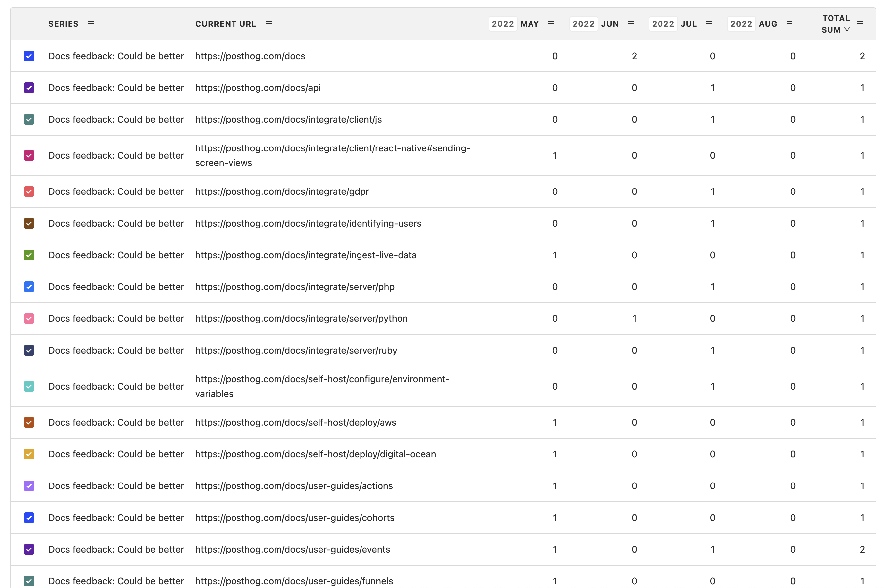Open the 2022 MAY column menu icon
Viewport: 893px width, 588px height.
tap(551, 24)
